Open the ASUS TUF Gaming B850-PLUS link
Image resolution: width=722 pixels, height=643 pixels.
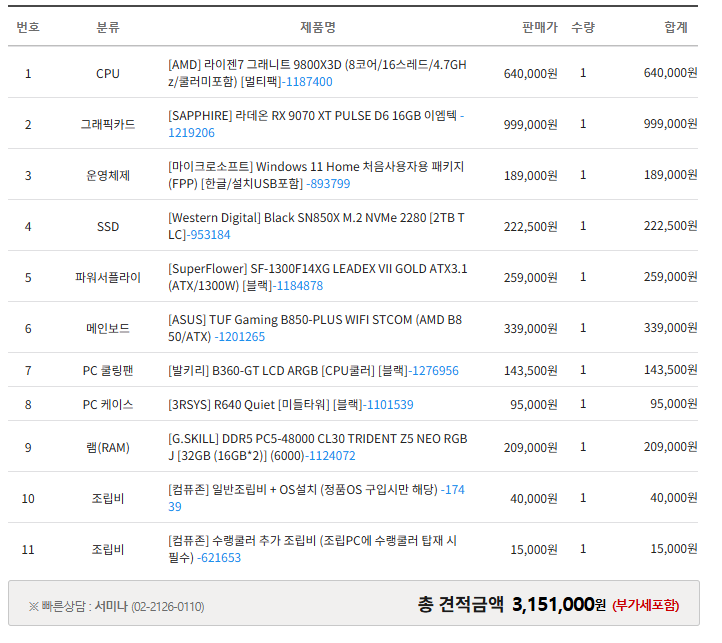click(x=315, y=328)
